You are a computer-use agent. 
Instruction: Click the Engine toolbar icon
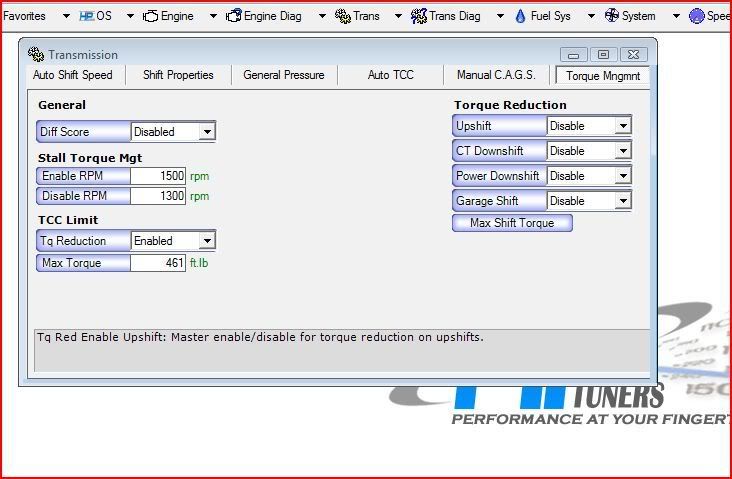click(150, 16)
